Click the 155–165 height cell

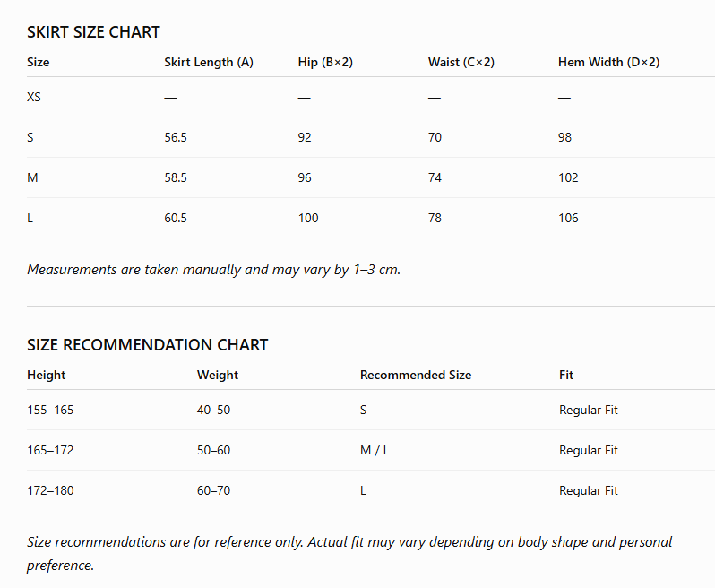(50, 411)
